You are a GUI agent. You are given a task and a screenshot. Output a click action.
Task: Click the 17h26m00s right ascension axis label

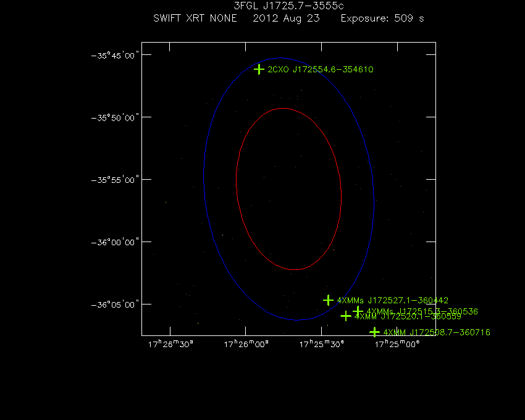[246, 344]
